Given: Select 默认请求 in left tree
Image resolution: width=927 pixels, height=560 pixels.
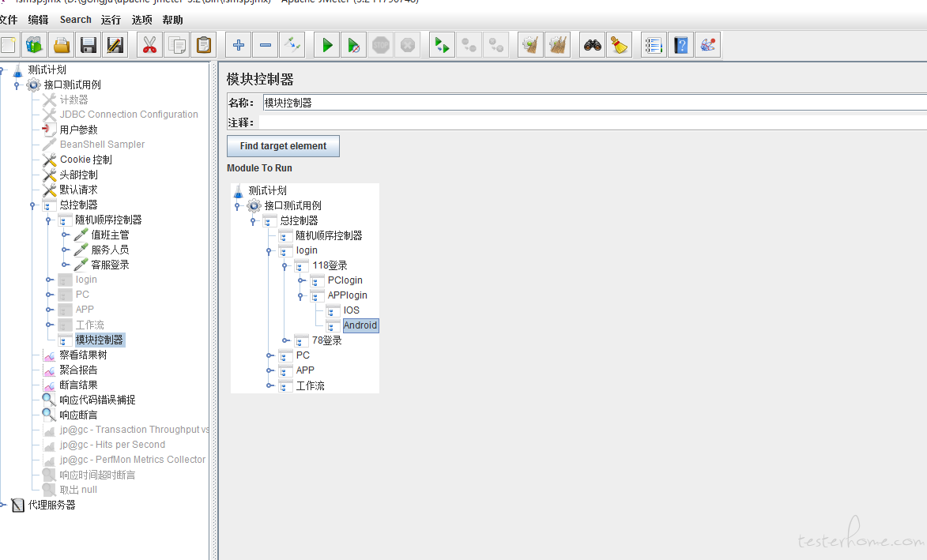Looking at the screenshot, I should coord(78,190).
